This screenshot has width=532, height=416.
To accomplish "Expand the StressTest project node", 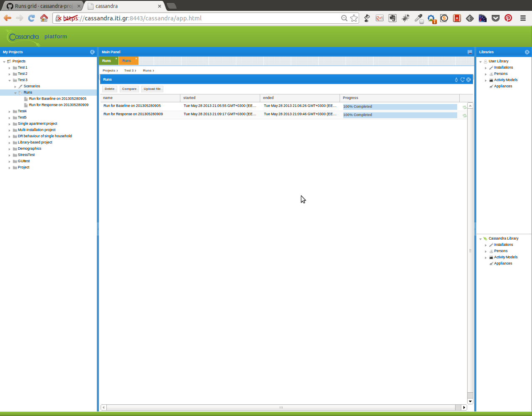I will (10, 155).
